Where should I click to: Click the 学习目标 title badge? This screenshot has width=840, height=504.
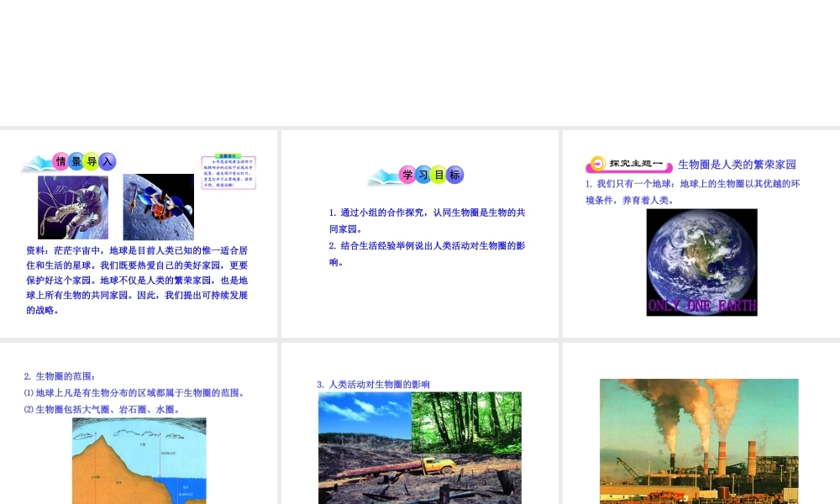pyautogui.click(x=417, y=175)
